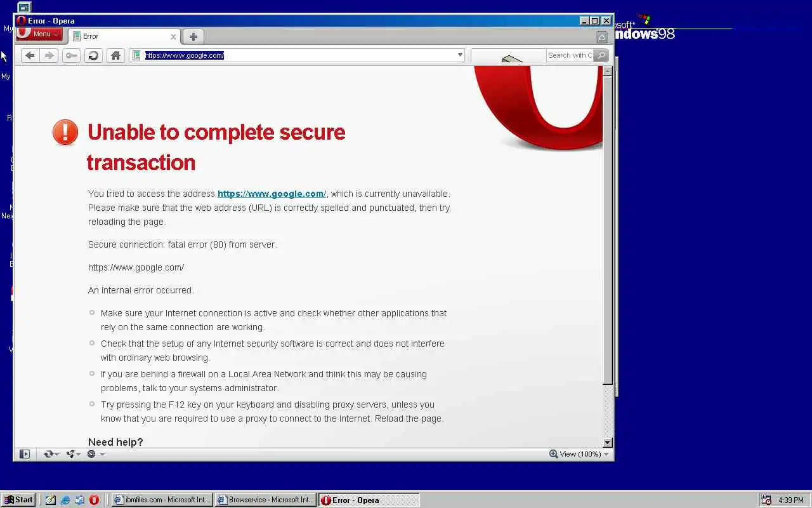Click the Search with field
This screenshot has height=508, width=812.
click(x=569, y=55)
